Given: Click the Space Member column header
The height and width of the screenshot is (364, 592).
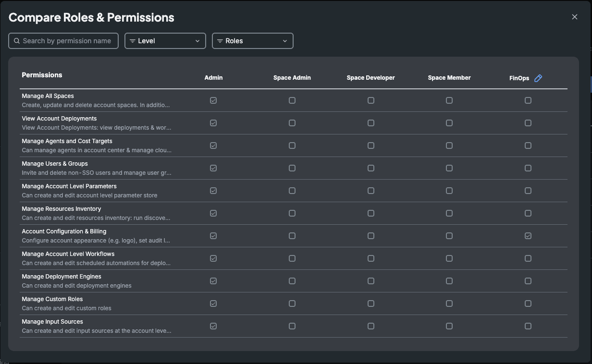Looking at the screenshot, I should click(449, 78).
